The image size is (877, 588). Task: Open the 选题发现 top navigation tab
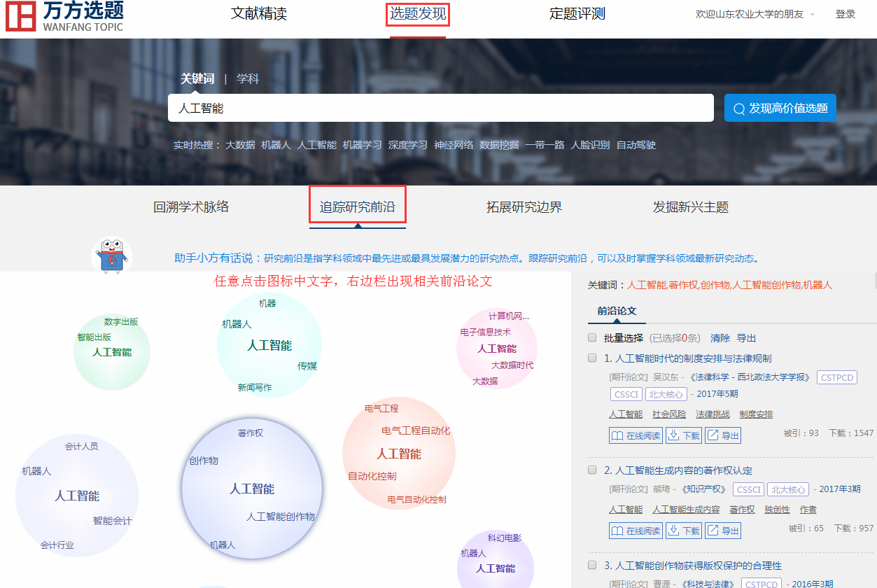pyautogui.click(x=418, y=14)
